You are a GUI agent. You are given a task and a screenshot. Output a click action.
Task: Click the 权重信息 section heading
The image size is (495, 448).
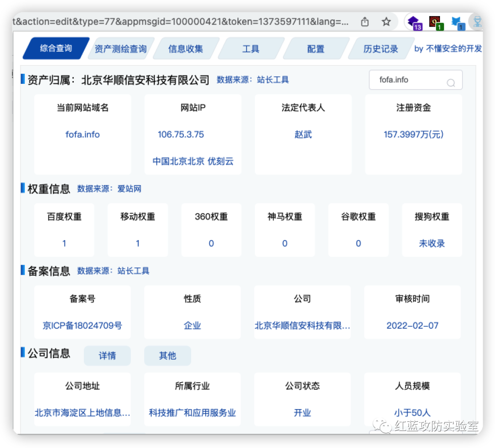point(49,189)
